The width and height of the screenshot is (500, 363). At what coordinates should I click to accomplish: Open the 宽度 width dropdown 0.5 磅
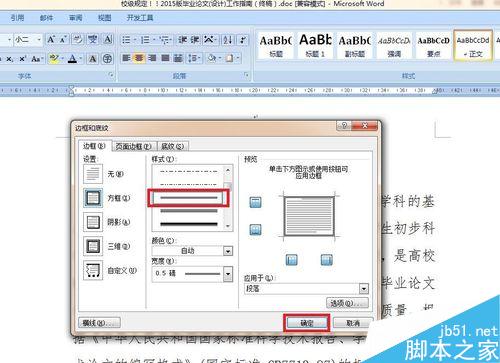[x=228, y=274]
